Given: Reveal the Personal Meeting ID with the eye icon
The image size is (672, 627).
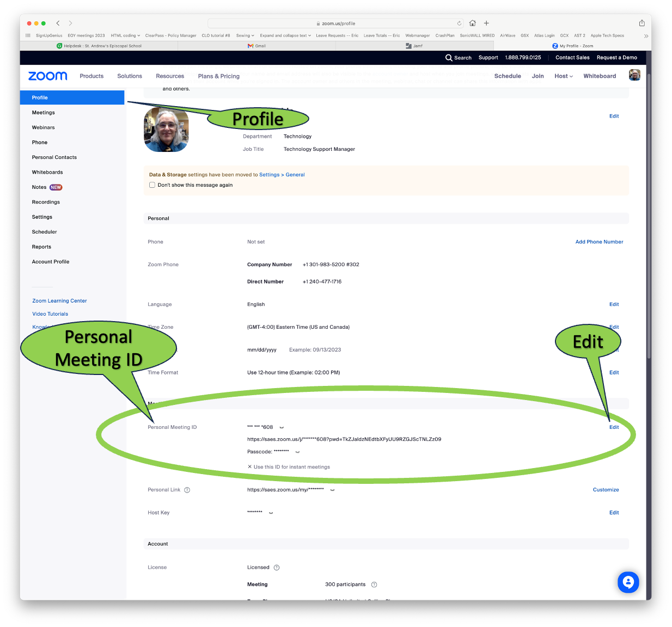Looking at the screenshot, I should point(282,428).
